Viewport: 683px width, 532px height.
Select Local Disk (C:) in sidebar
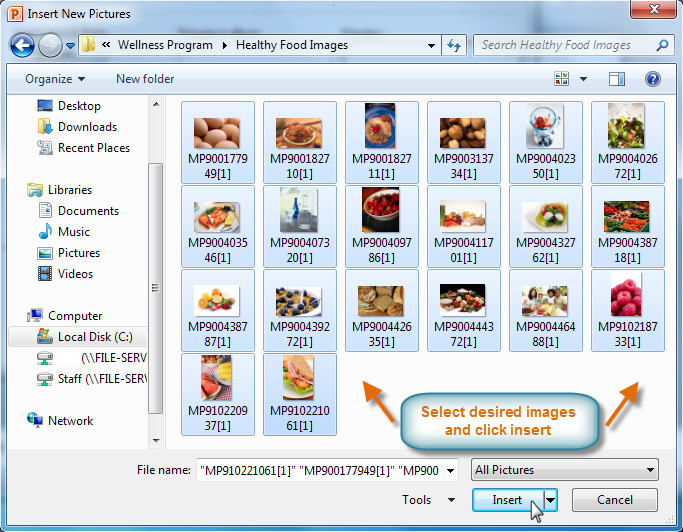[92, 337]
